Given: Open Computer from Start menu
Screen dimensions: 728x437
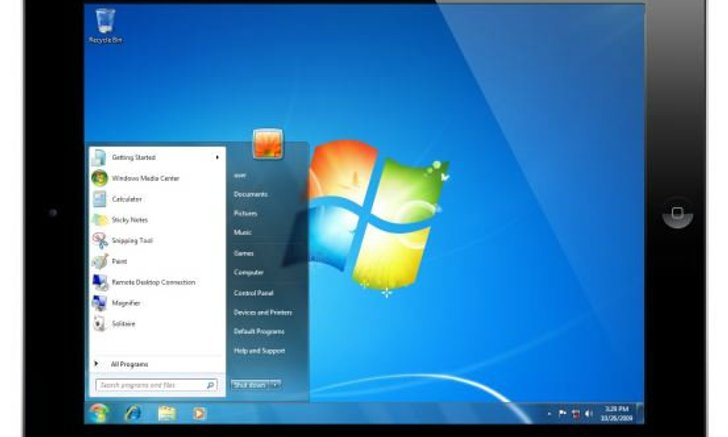Looking at the screenshot, I should pyautogui.click(x=248, y=272).
